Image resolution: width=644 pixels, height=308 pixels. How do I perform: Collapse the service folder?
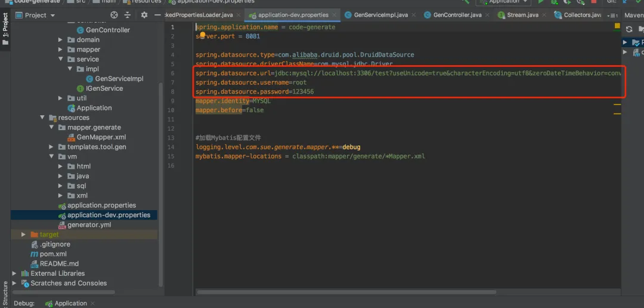pyautogui.click(x=61, y=59)
